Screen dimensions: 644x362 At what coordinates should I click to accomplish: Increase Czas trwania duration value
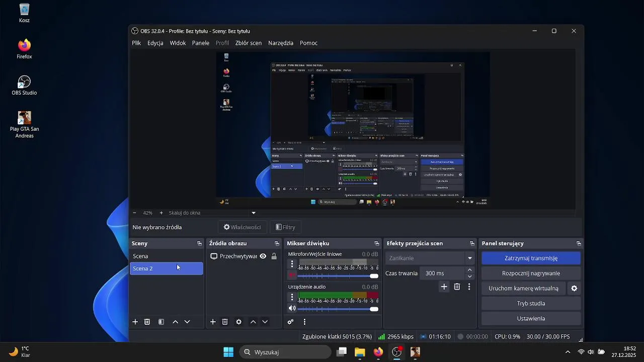pyautogui.click(x=470, y=270)
